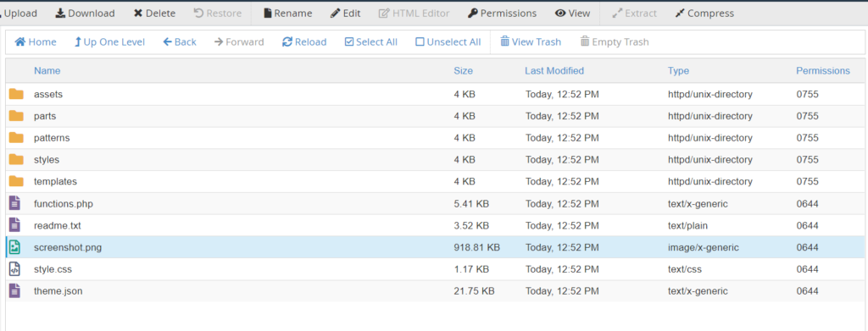Click the parts folder icon
Image resolution: width=868 pixels, height=331 pixels.
click(16, 116)
